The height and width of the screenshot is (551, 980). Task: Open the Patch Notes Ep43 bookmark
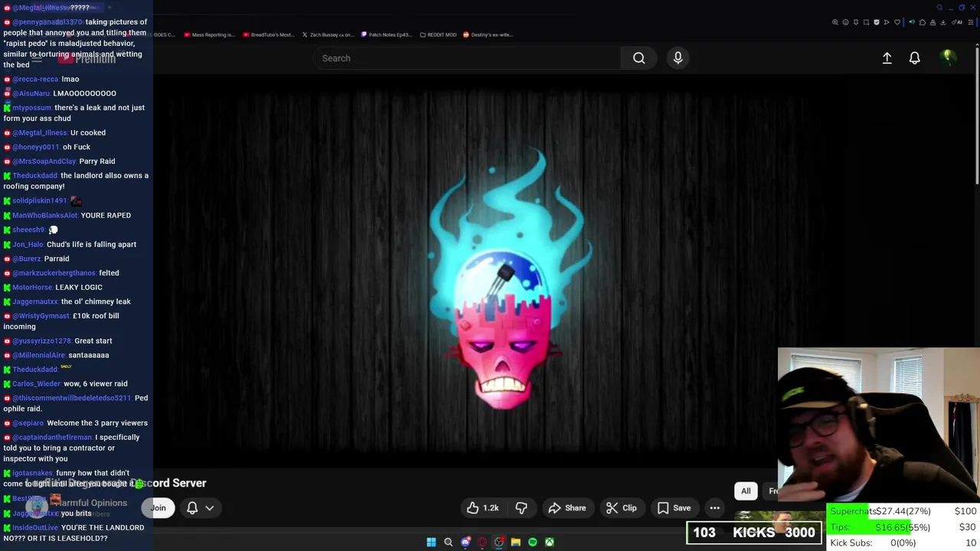point(387,34)
